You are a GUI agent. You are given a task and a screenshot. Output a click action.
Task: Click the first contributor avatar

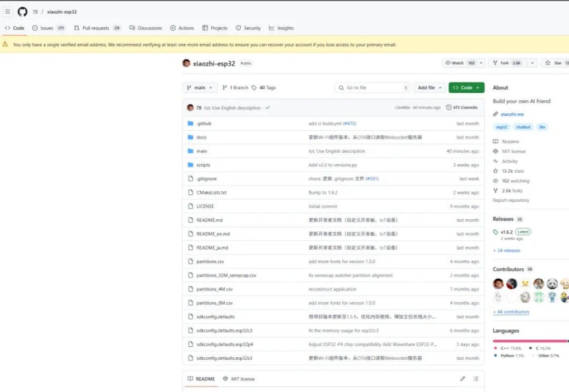click(x=498, y=283)
